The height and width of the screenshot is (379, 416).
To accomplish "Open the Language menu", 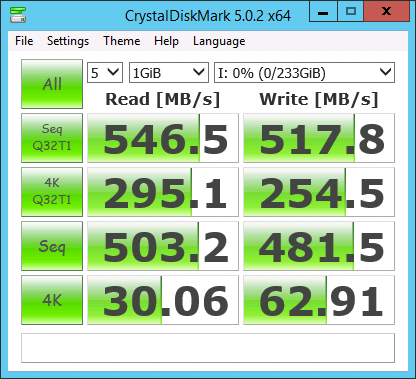I will (x=219, y=41).
